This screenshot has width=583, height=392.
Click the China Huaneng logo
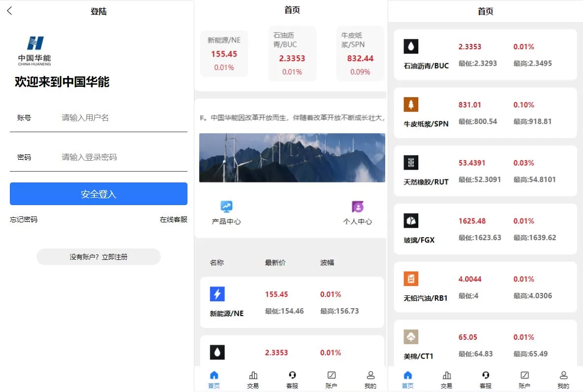coord(35,50)
